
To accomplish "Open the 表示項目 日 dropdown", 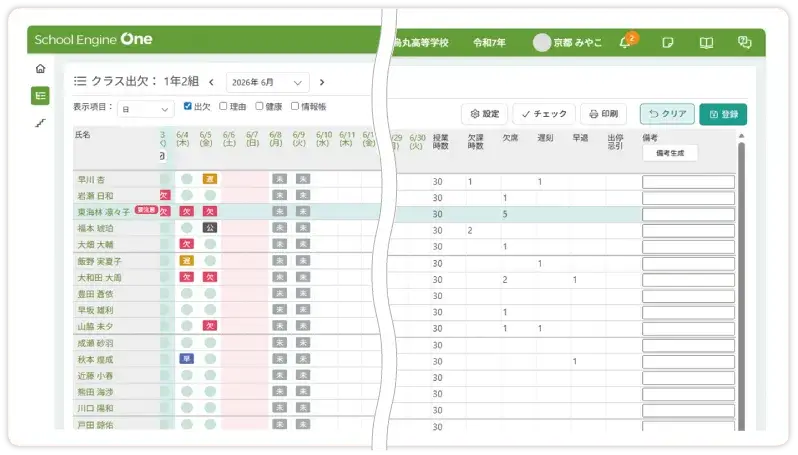I will (145, 109).
